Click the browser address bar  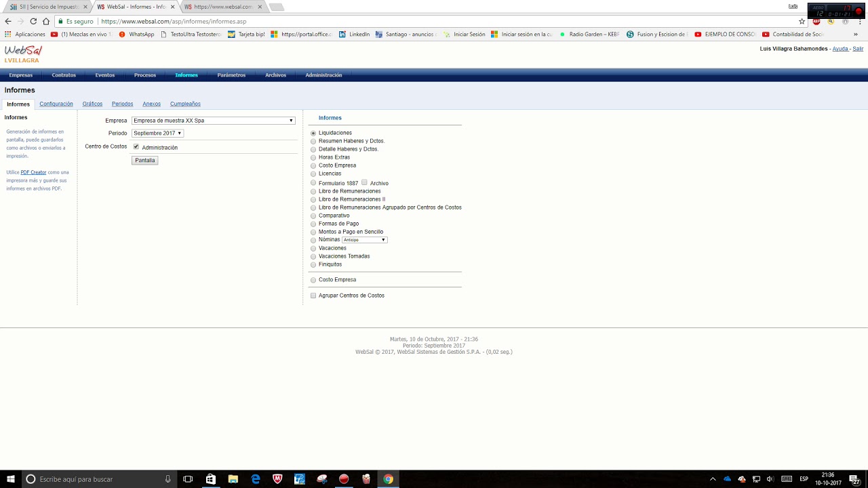[x=427, y=22]
